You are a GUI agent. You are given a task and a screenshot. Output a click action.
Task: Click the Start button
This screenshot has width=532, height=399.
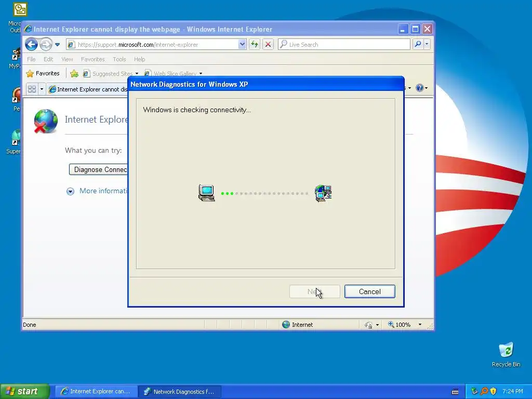(25, 391)
